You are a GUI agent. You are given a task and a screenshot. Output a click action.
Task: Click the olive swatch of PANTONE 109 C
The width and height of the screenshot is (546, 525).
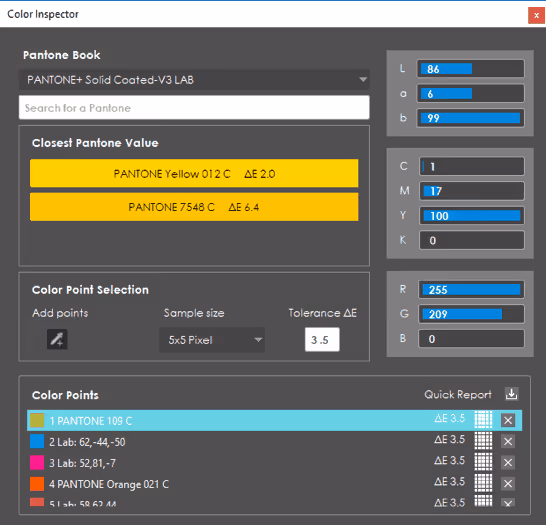point(37,420)
